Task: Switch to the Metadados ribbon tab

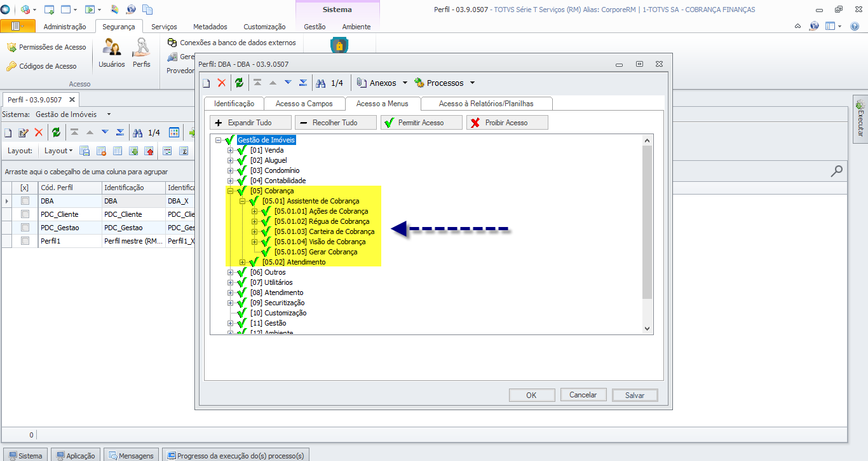Action: click(210, 27)
